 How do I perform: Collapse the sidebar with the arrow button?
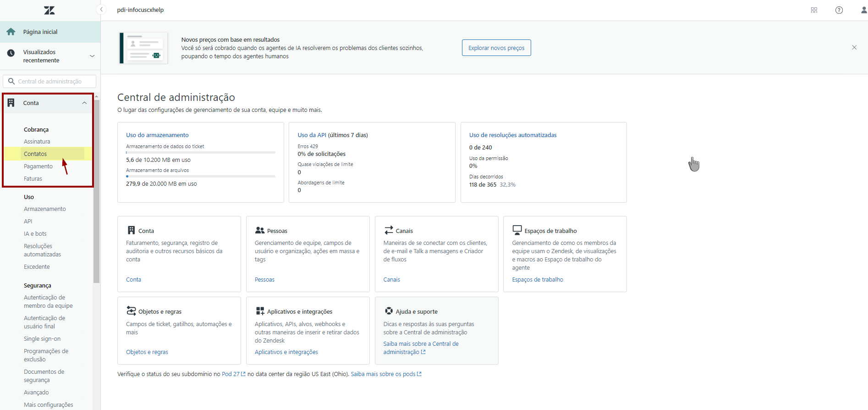pos(101,10)
